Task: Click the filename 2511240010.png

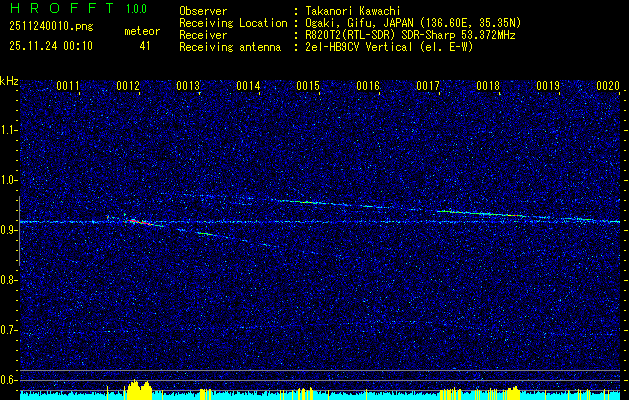Action: [x=51, y=26]
